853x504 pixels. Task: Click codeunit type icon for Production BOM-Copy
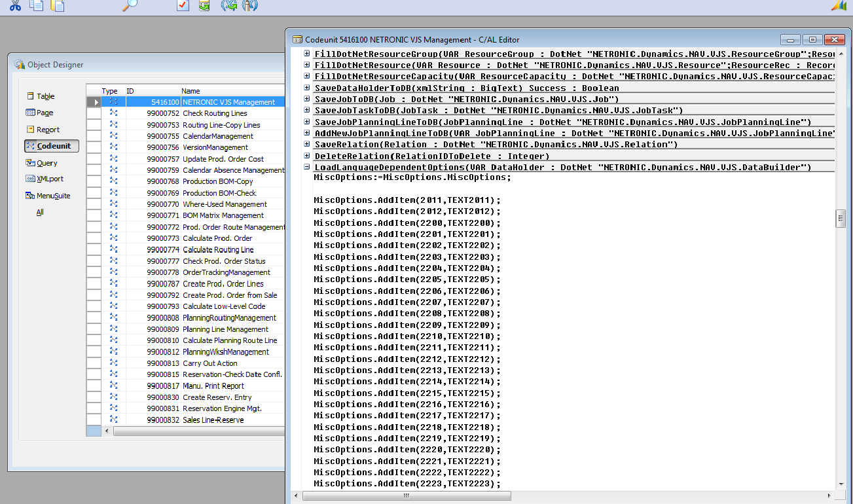pyautogui.click(x=113, y=181)
